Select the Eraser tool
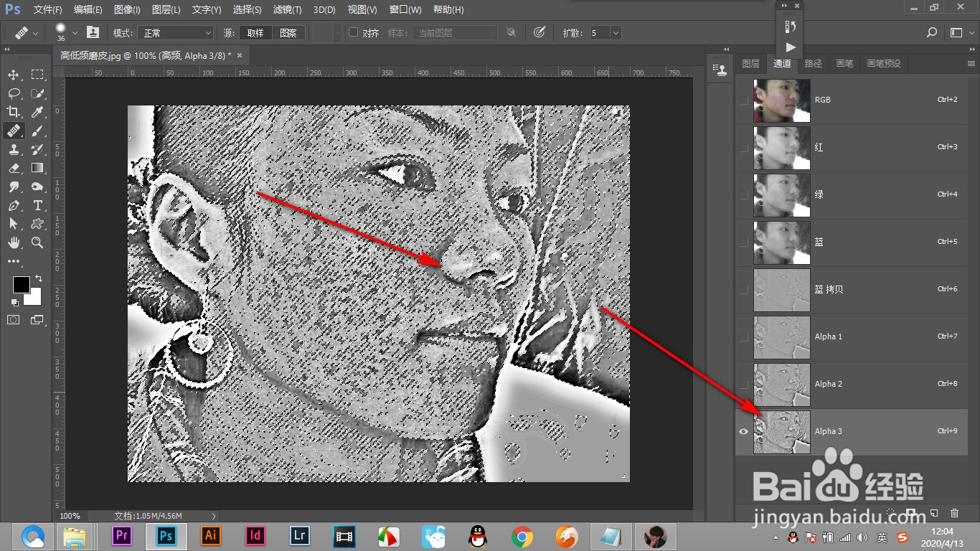The image size is (980, 551). pos(14,168)
